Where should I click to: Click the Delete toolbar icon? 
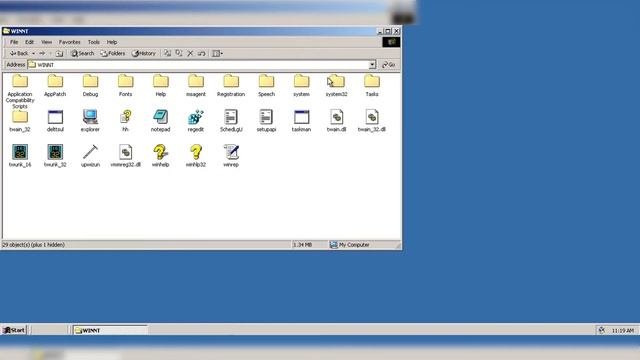coord(190,53)
